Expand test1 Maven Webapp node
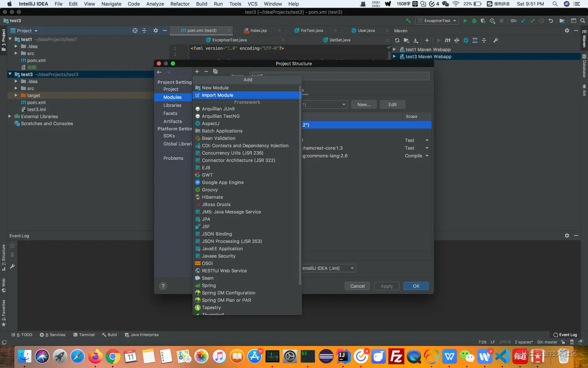This screenshot has width=588, height=368. [x=394, y=49]
